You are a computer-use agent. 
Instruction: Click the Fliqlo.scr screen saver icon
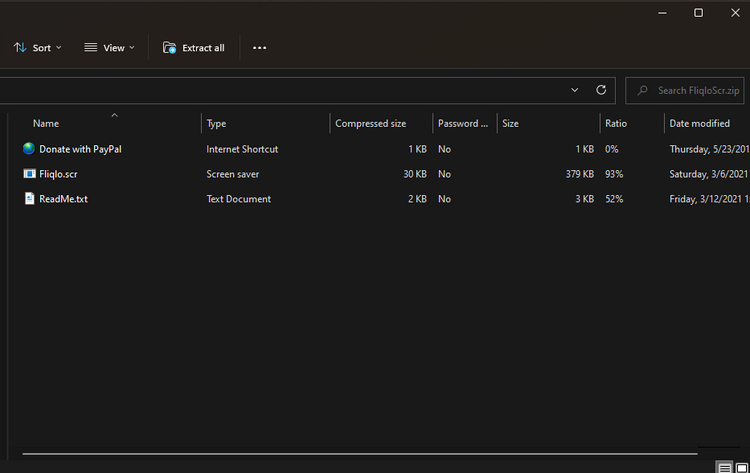[x=29, y=174]
